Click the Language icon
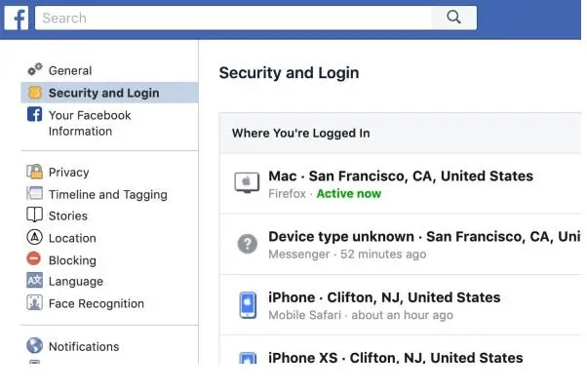 pyautogui.click(x=35, y=281)
